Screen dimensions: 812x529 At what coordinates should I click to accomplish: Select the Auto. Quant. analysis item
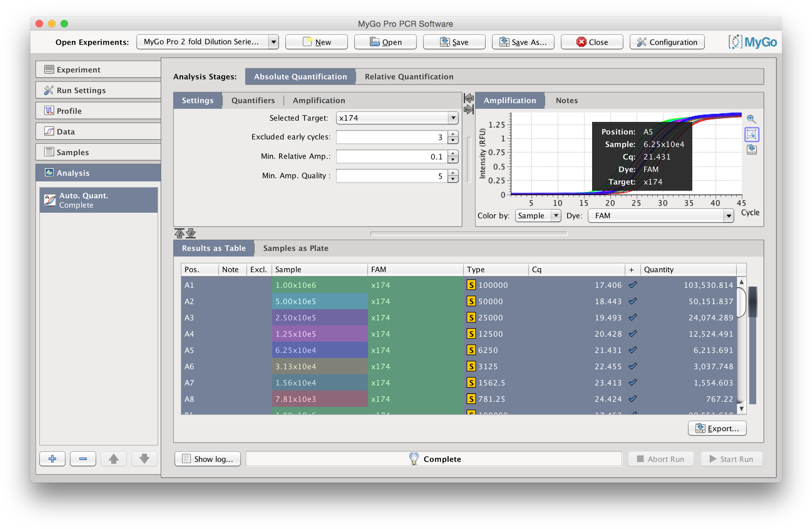tap(99, 200)
